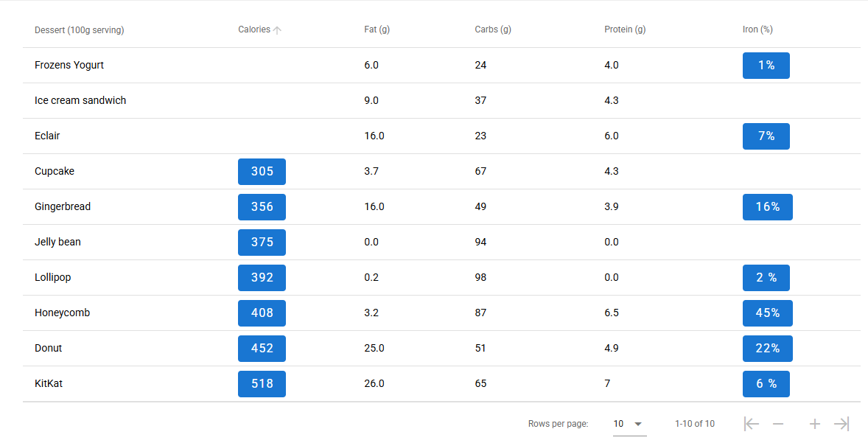Screen dimensions: 868x443
Task: Sort by Protein (g) column header
Action: 625,29
